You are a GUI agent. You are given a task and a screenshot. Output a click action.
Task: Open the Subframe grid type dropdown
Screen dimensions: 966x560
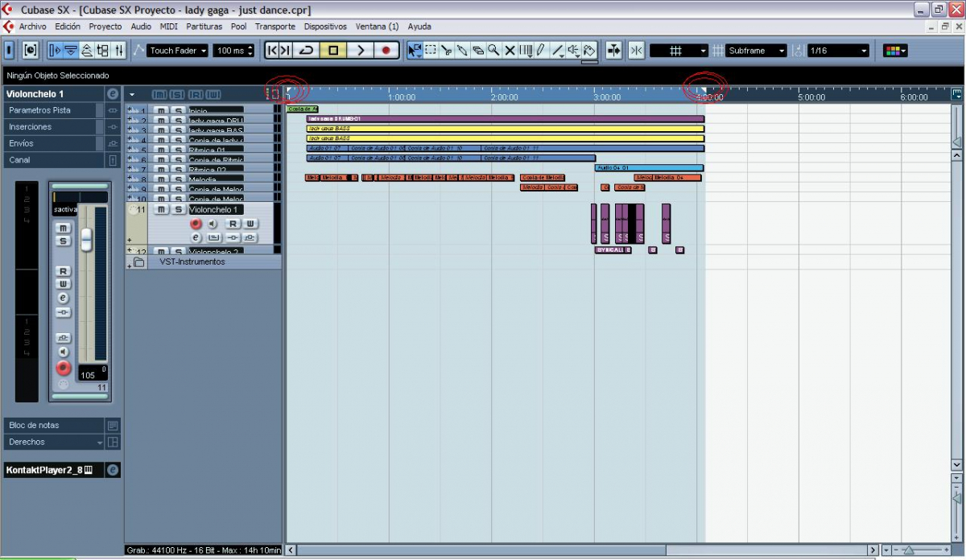pyautogui.click(x=757, y=50)
